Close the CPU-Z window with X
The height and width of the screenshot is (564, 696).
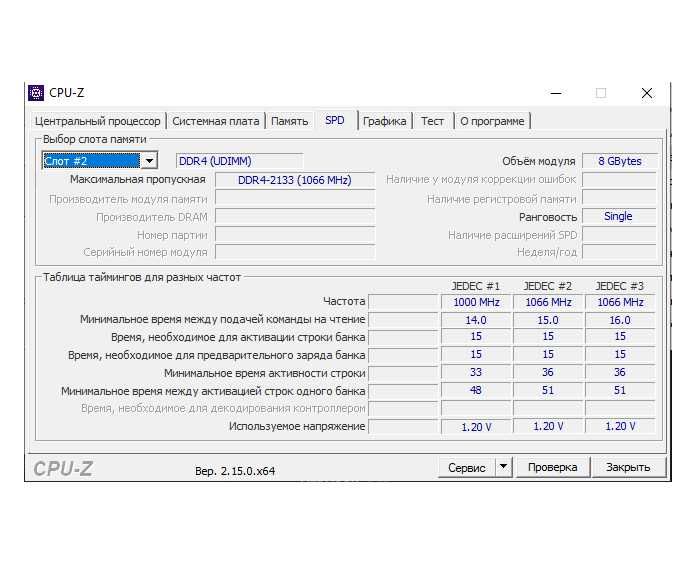point(647,93)
